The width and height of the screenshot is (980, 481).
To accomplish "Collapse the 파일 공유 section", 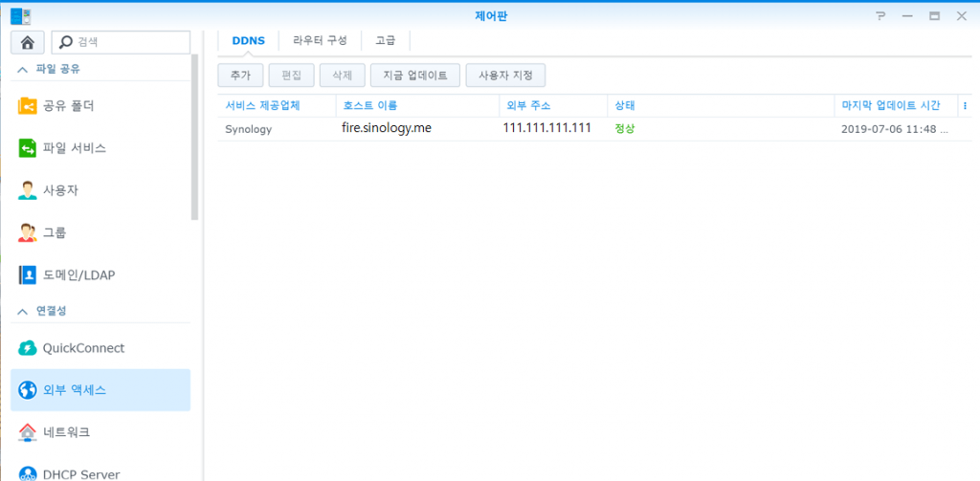I will click(23, 70).
